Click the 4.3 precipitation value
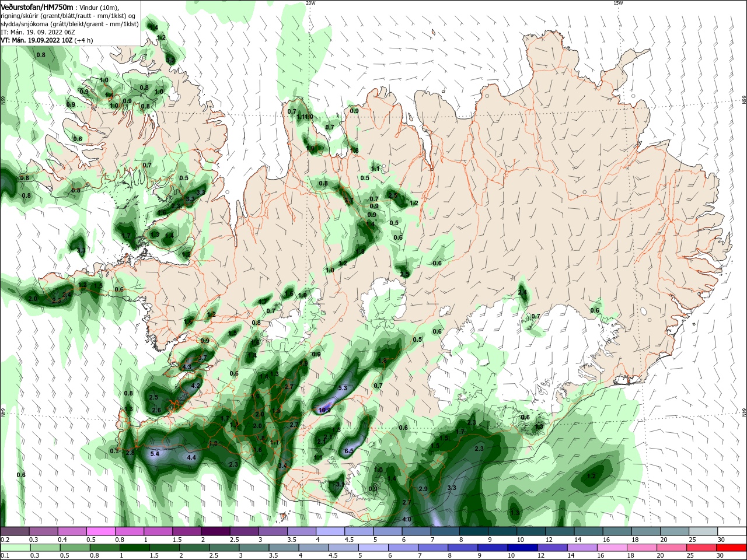The image size is (747, 560). point(187,367)
